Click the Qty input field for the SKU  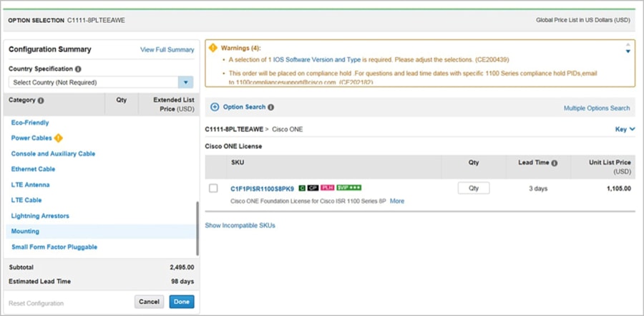click(x=474, y=188)
